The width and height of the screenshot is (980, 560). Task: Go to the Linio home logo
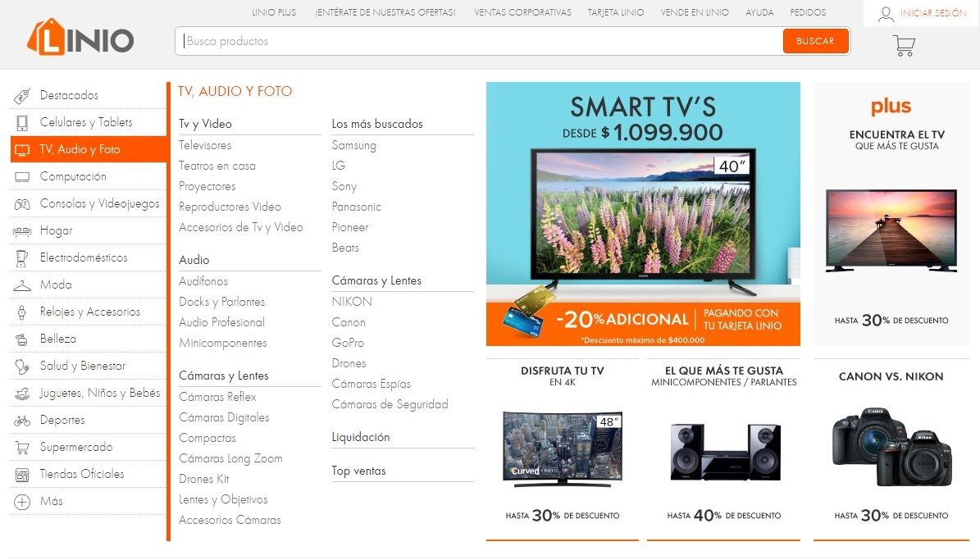point(80,38)
